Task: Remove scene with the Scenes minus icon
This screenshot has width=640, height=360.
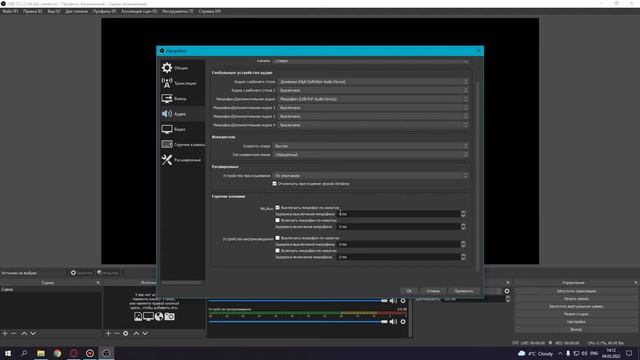Action: tap(13, 333)
